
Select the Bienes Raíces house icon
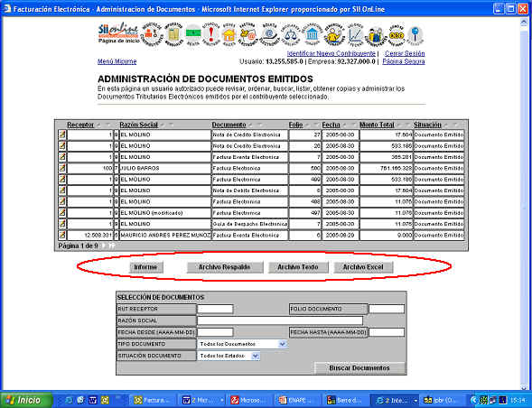(229, 34)
